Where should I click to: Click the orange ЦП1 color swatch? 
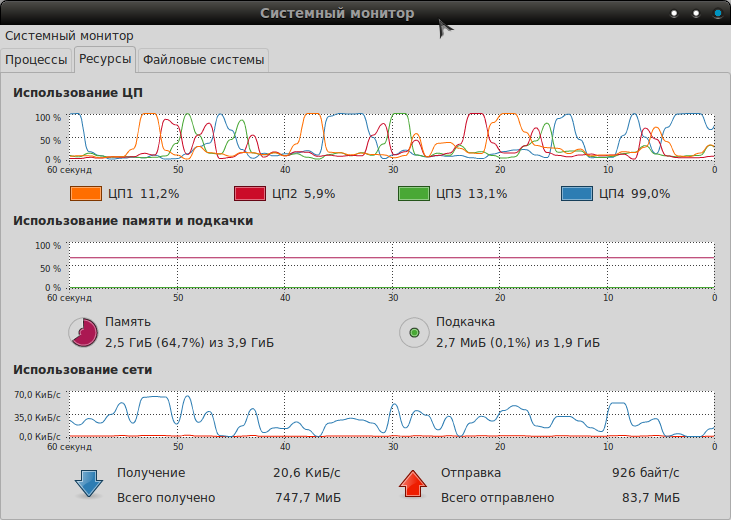pos(86,194)
